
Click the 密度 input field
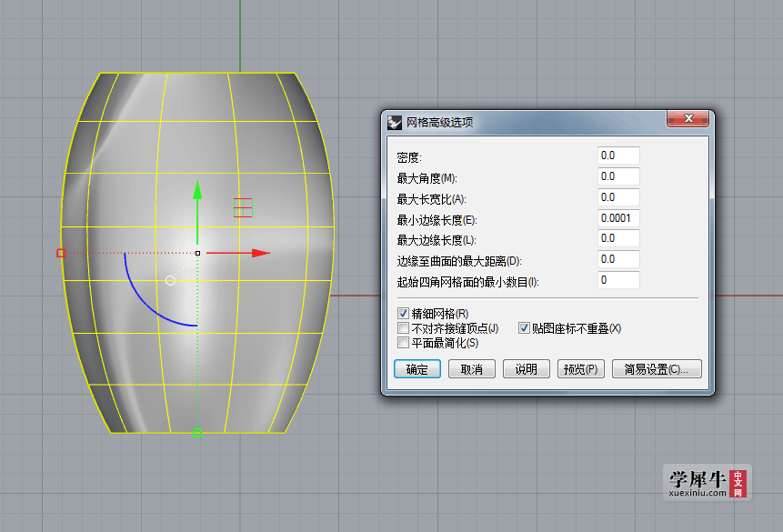pos(618,156)
